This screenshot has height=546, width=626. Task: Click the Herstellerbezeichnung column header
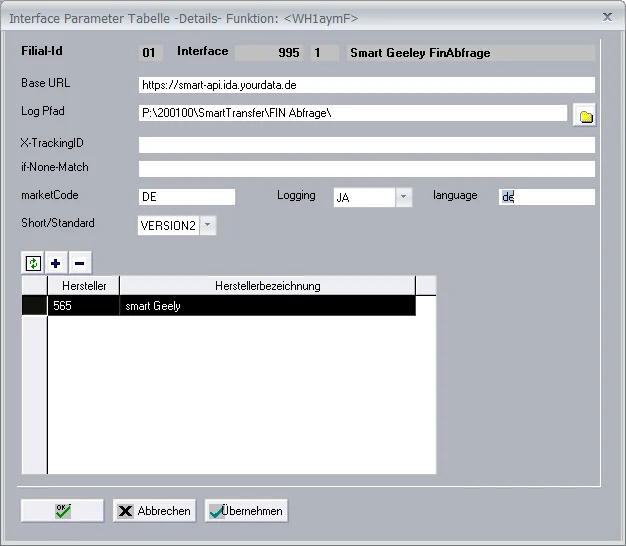[x=267, y=286]
